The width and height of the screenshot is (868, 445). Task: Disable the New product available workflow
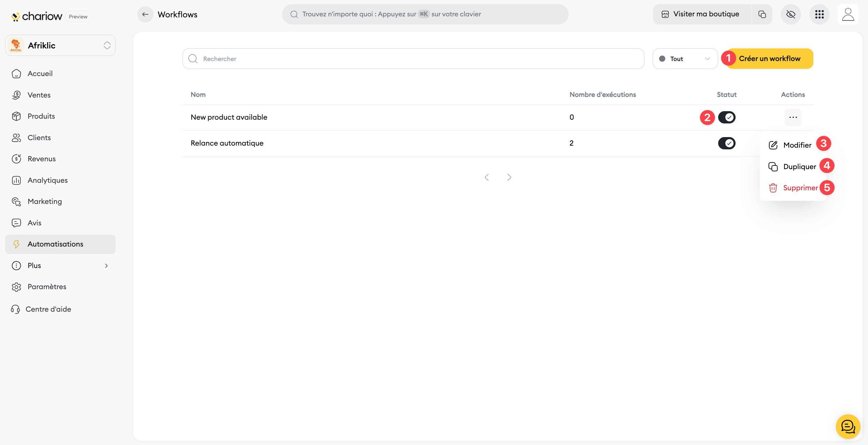[x=727, y=117]
